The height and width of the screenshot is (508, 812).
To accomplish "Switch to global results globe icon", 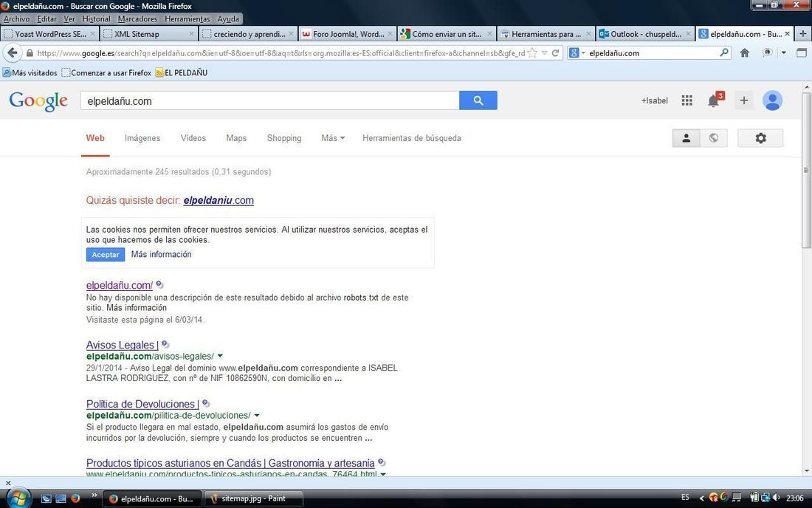I will [x=714, y=138].
